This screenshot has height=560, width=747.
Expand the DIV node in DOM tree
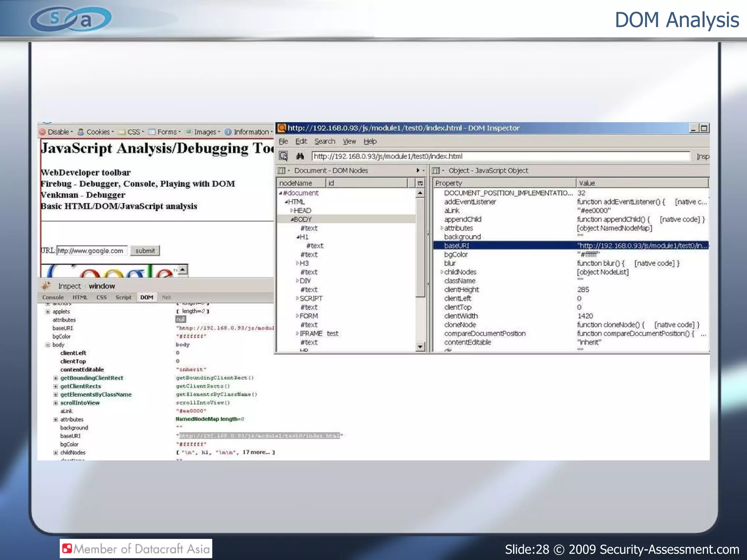point(298,281)
